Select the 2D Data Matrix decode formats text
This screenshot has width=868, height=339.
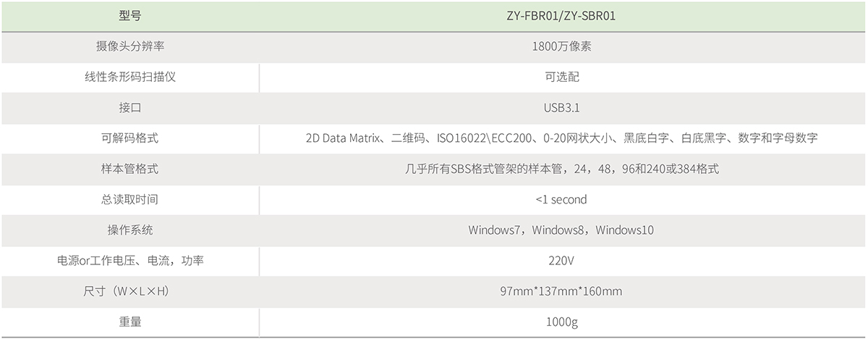561,138
